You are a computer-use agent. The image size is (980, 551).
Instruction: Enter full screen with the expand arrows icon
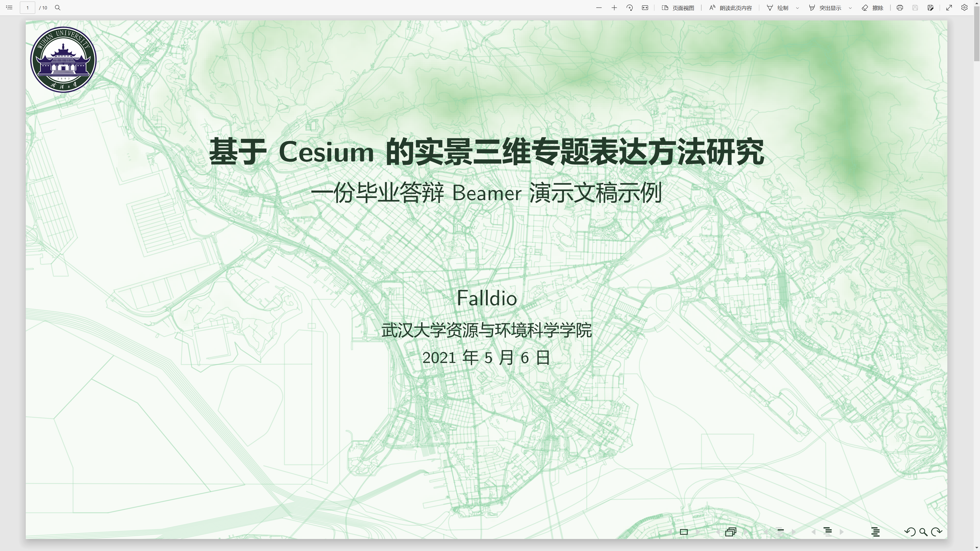click(949, 8)
